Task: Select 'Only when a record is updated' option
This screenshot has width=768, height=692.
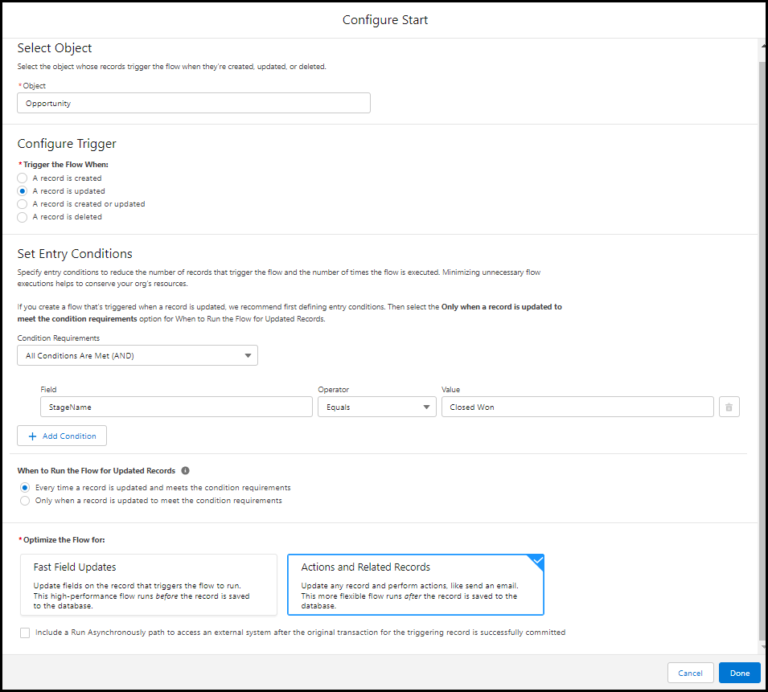Action: point(25,501)
